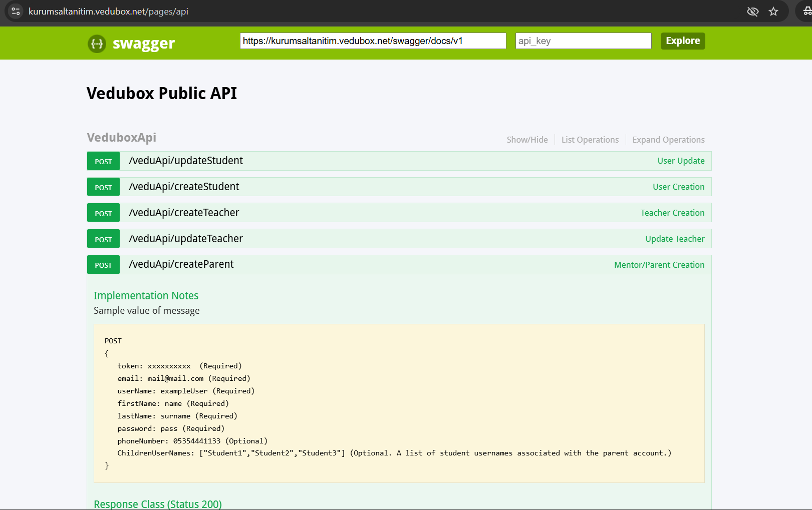This screenshot has width=812, height=510.
Task: Open the incognito profile icon
Action: click(x=806, y=12)
